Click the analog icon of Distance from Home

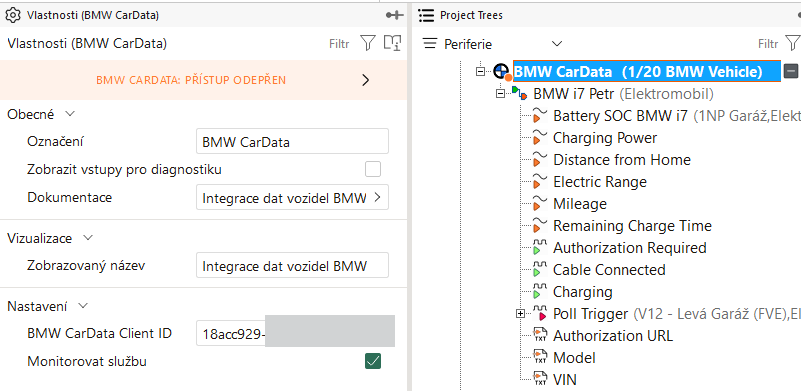[539, 159]
